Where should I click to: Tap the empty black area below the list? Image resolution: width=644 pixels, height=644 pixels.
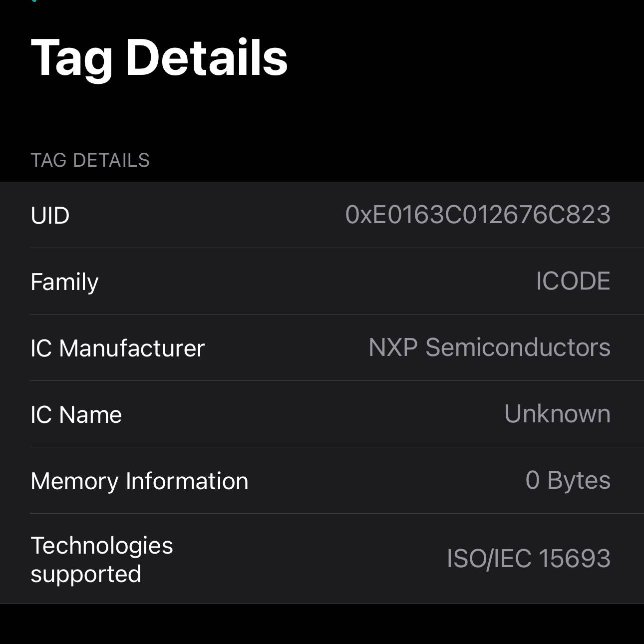322,625
